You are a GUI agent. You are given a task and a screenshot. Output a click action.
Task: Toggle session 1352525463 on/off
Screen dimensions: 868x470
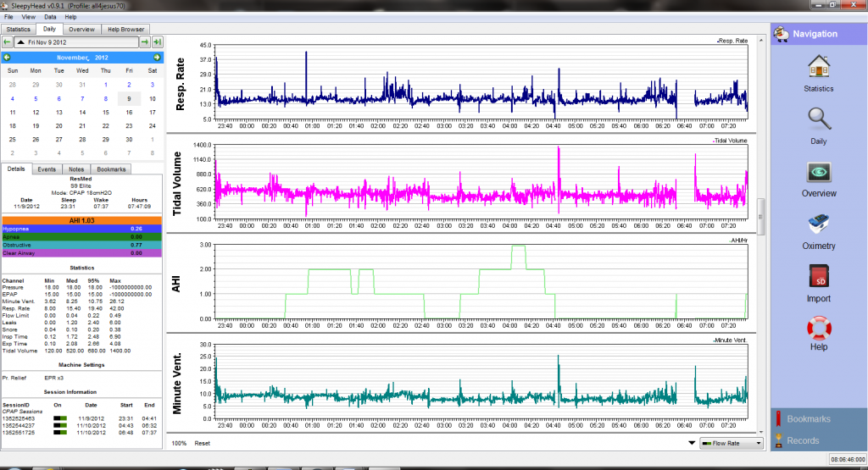coord(60,418)
